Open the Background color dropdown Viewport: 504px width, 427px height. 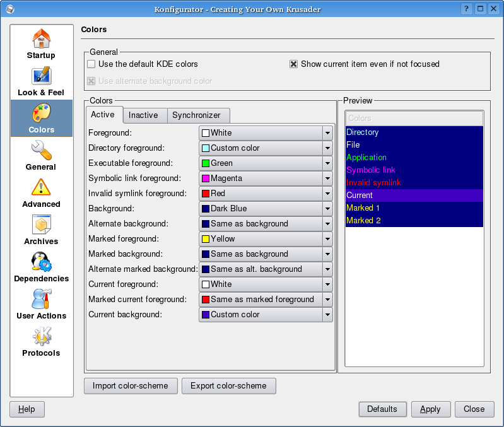click(x=266, y=209)
